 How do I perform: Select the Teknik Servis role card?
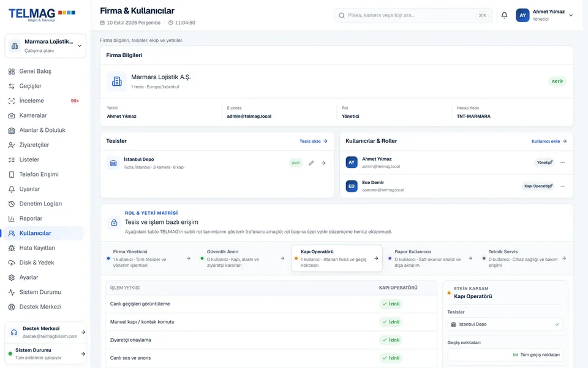[524, 258]
